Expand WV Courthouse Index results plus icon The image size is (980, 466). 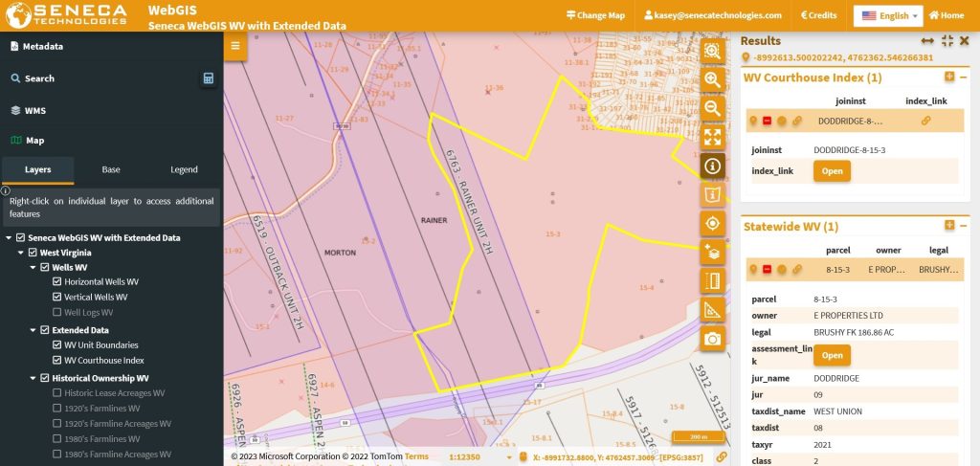click(x=949, y=77)
